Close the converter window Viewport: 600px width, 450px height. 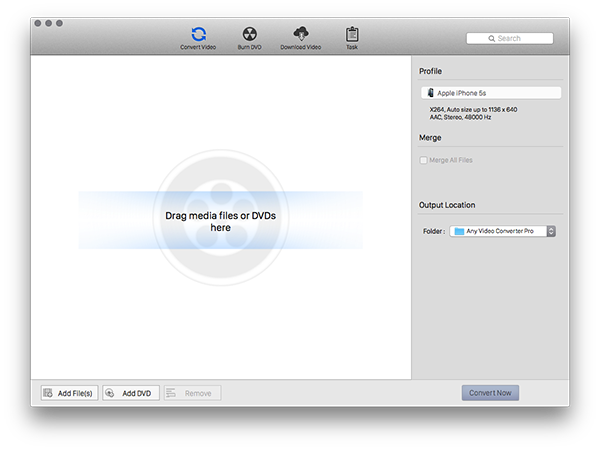coord(37,22)
